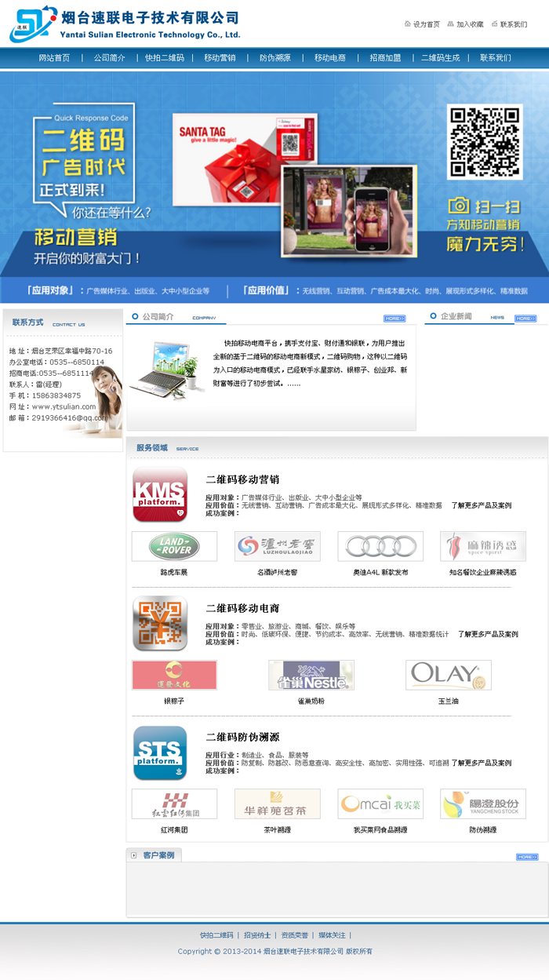
Task: Open 茶叶溯源 case caption
Action: (x=278, y=829)
